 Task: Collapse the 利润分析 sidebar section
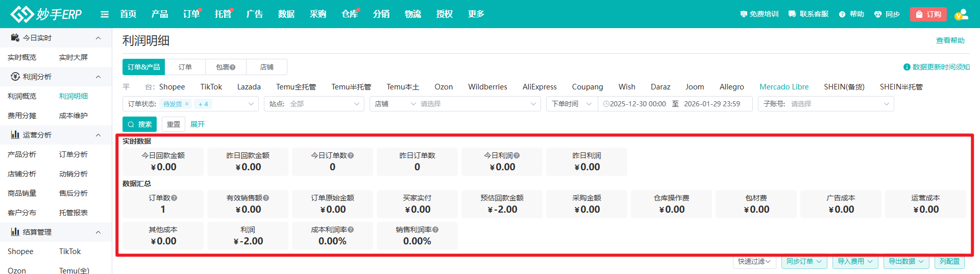98,77
